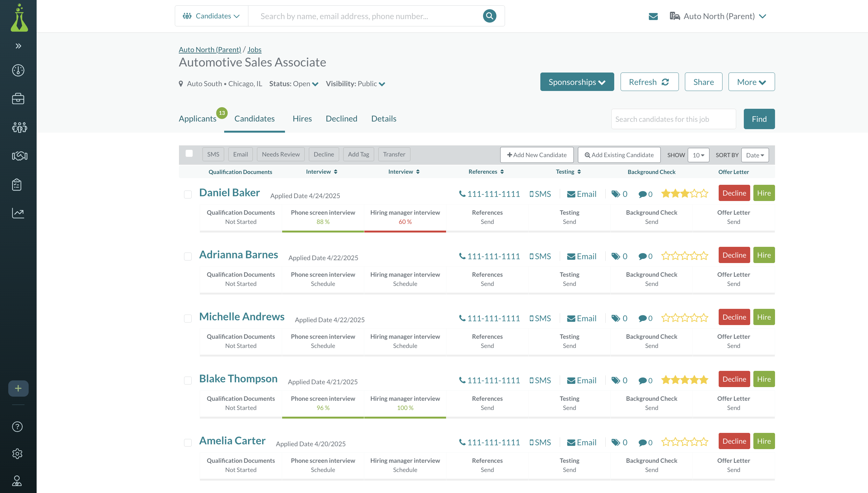Viewport: 868px width, 493px height.
Task: Open the reports chart icon in sidebar
Action: tap(18, 213)
